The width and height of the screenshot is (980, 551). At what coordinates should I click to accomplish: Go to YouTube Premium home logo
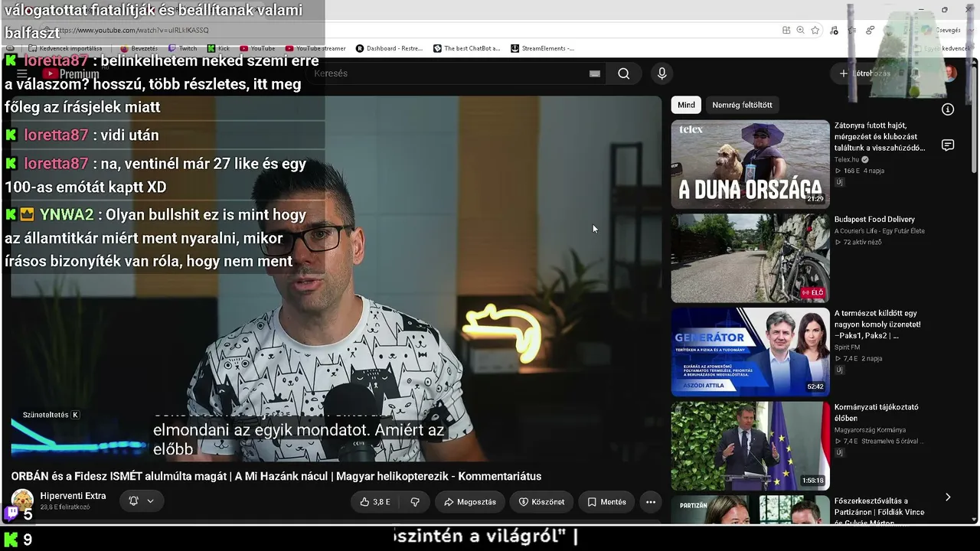click(71, 74)
